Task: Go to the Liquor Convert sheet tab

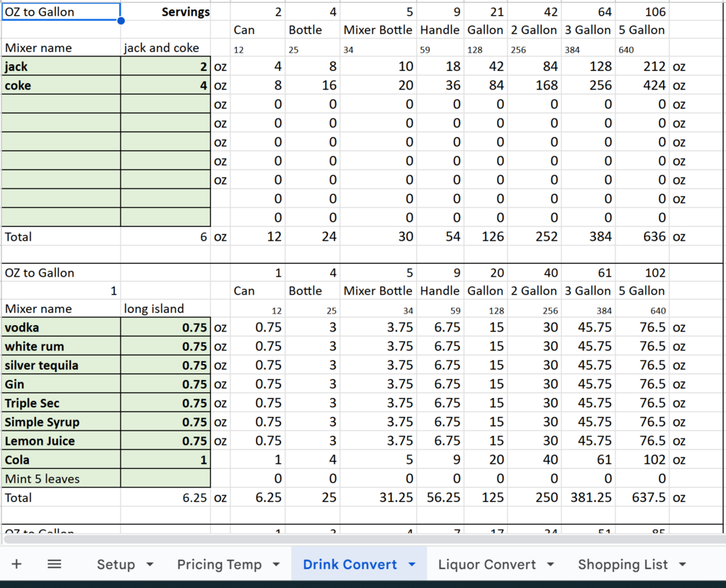Action: pos(487,564)
